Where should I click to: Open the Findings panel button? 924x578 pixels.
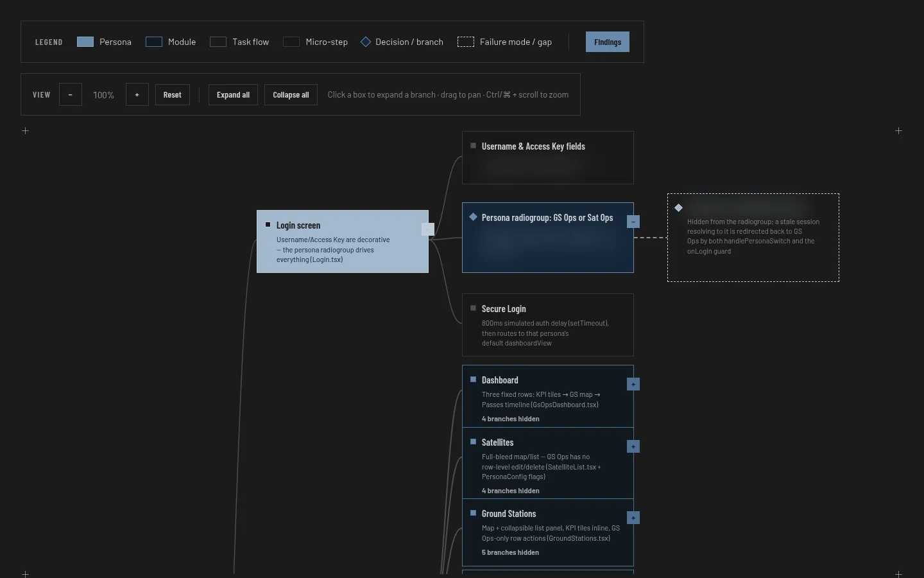607,42
